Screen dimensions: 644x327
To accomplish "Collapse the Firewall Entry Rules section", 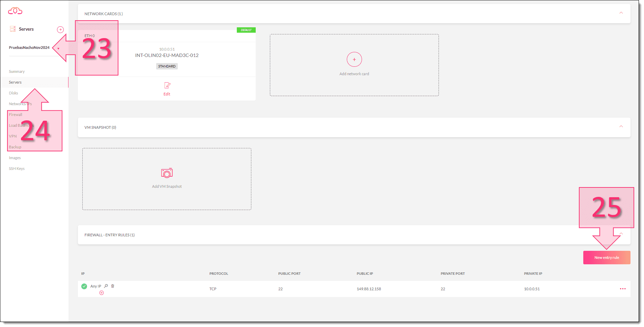I will coord(621,234).
